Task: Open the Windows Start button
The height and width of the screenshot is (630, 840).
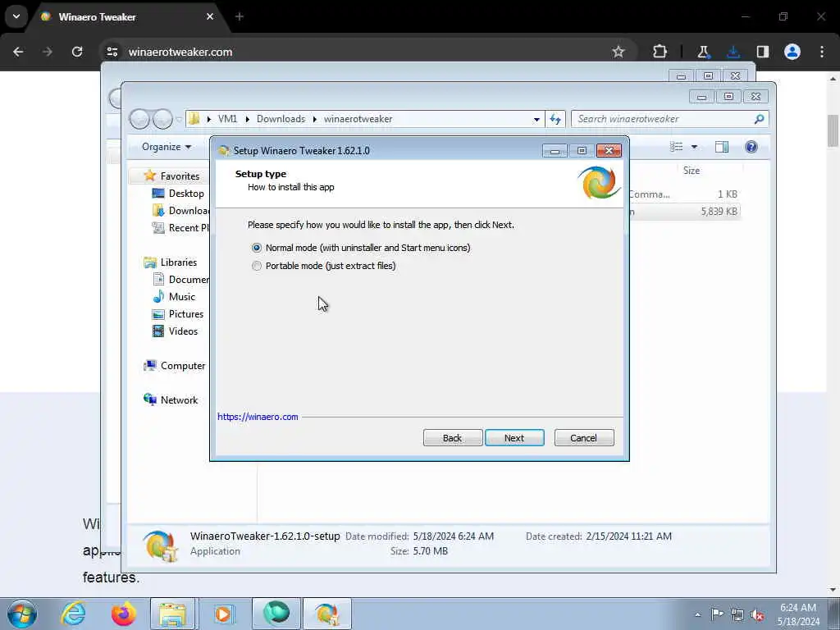Action: click(x=22, y=614)
